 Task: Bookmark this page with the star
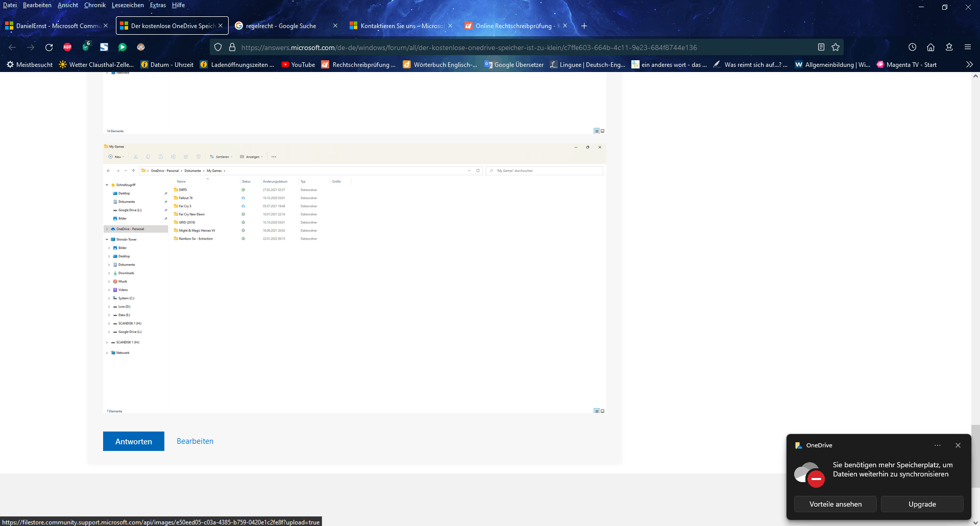coord(836,47)
